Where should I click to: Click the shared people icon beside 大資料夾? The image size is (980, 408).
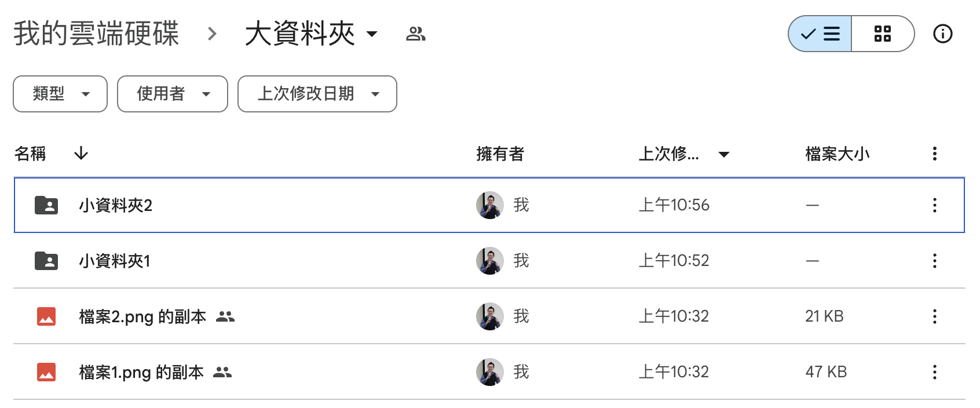click(415, 34)
